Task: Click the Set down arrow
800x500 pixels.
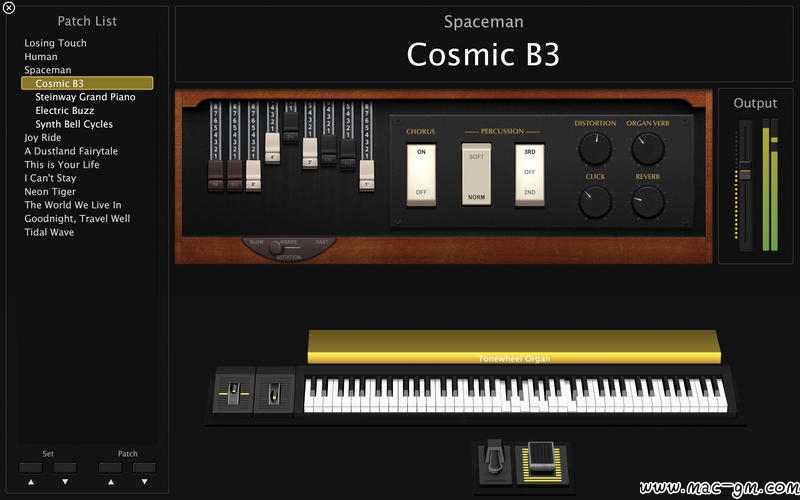Action: coord(65,482)
